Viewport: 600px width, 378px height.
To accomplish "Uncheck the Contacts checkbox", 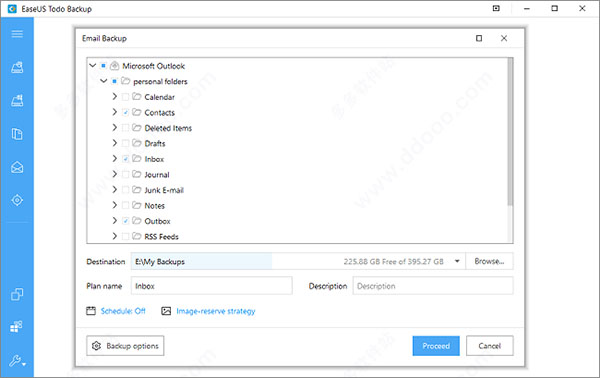I will click(x=125, y=112).
